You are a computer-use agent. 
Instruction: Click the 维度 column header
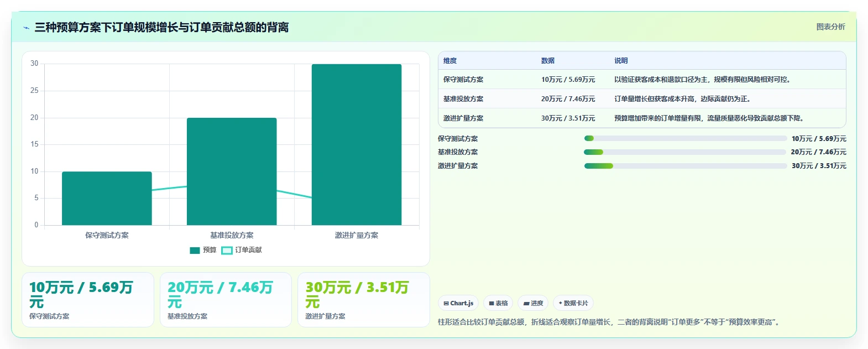coord(450,61)
